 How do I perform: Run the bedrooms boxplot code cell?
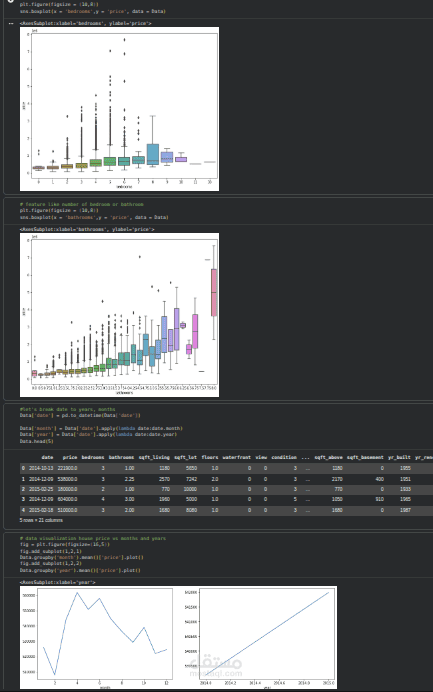11,1
